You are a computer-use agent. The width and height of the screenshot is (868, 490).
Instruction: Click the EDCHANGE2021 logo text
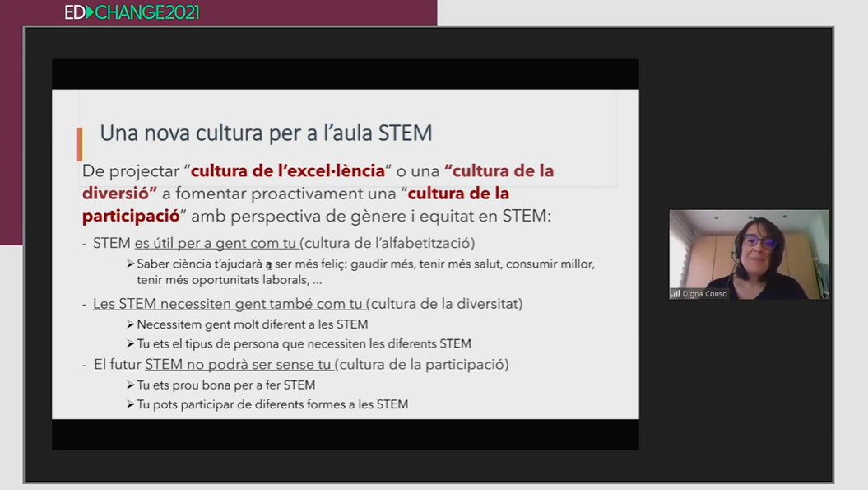click(132, 12)
